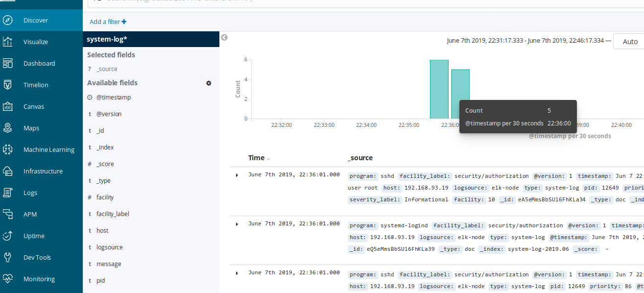Screen dimensions: 644x293
Task: Click the Dashboard icon in sidebar
Action: 7,63
